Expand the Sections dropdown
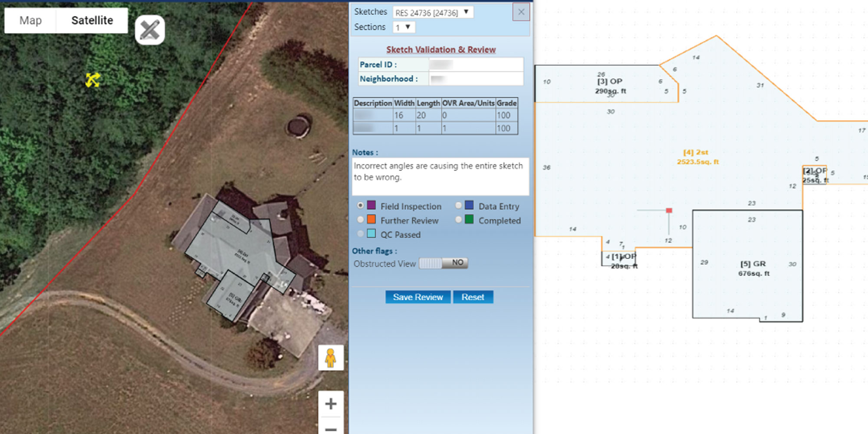This screenshot has height=434, width=868. (404, 27)
